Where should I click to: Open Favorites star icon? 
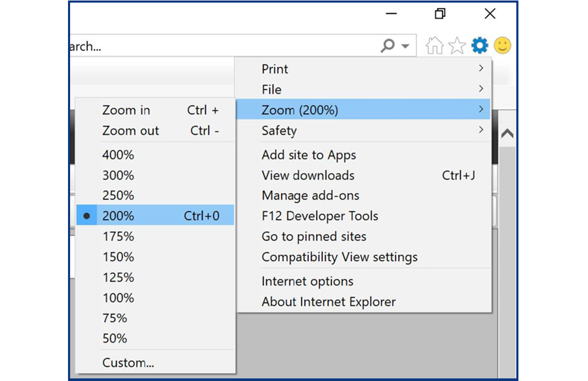pos(457,45)
